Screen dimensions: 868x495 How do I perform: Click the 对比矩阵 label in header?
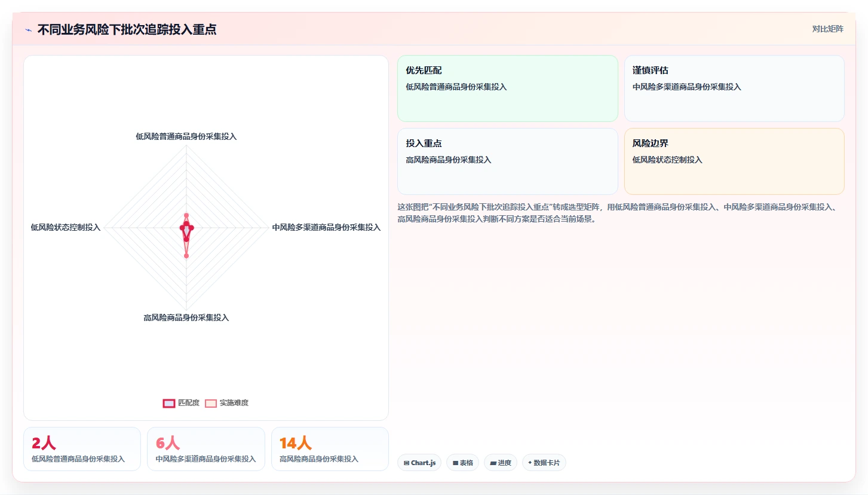coord(827,29)
